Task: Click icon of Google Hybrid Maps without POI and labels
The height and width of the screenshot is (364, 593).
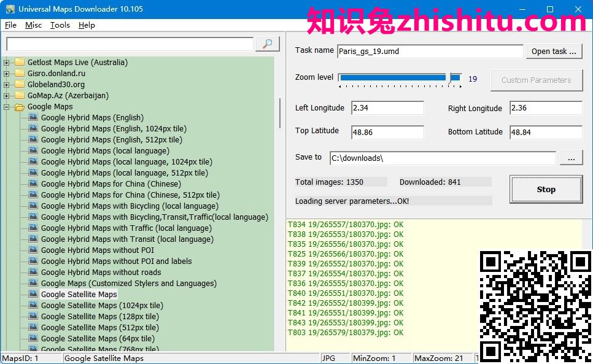Action: click(x=33, y=261)
